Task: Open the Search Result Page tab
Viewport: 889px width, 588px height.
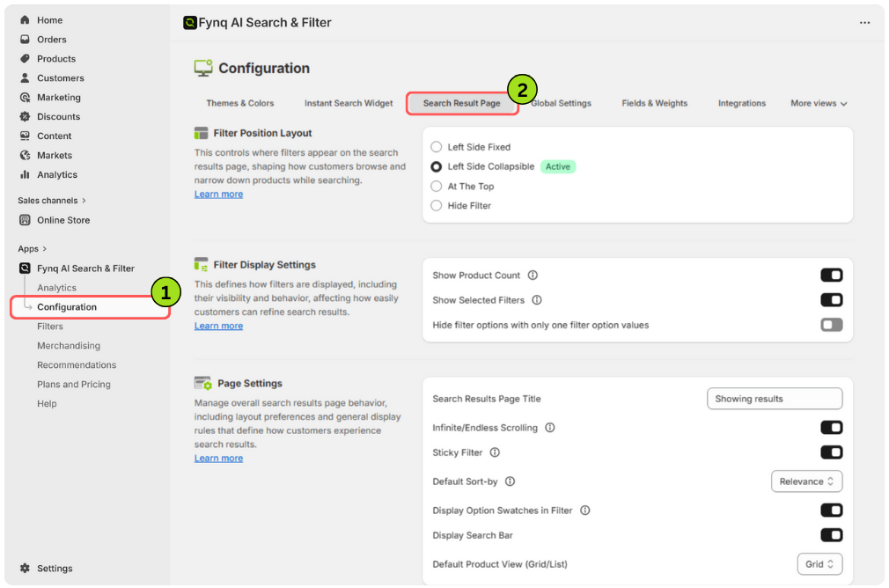Action: 461,103
